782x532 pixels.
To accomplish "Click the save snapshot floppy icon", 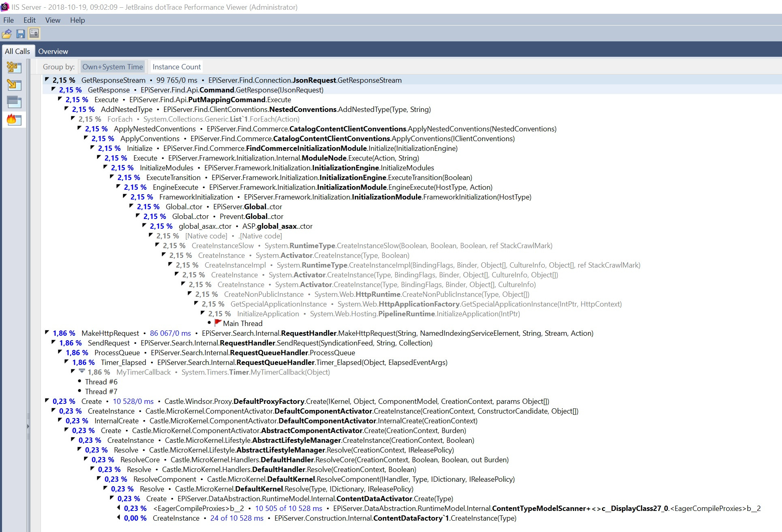I will coord(21,34).
